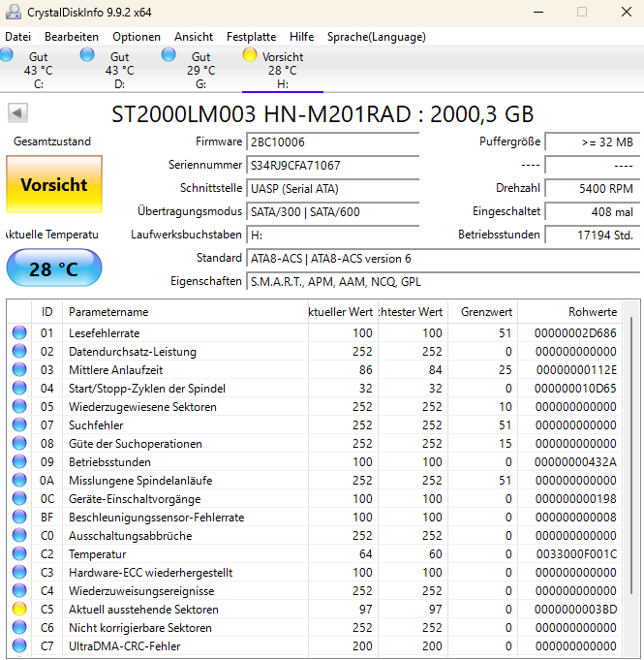
Task: Click status orb of Wiederzugewiesene Sektoren row
Action: click(x=19, y=406)
